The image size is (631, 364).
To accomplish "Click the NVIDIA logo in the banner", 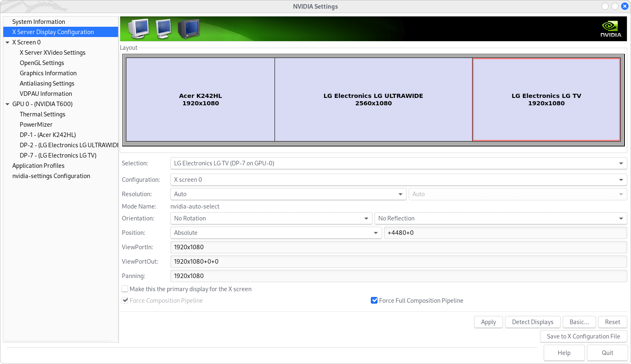I will point(611,29).
